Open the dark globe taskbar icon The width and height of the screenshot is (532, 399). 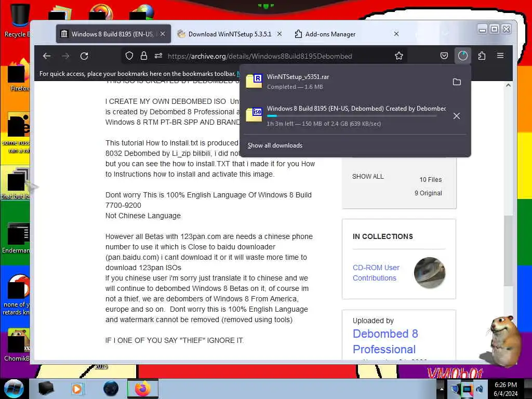(x=111, y=389)
